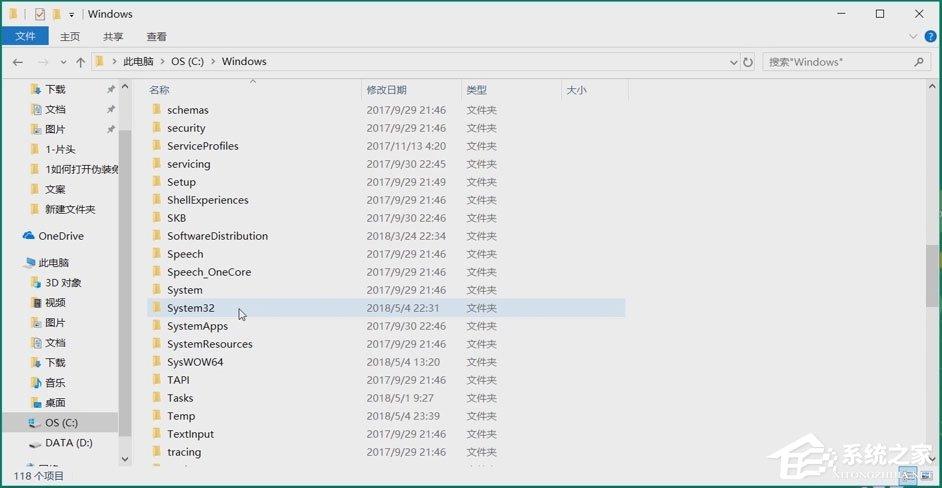Select the SystemApps folder icon

tap(157, 326)
